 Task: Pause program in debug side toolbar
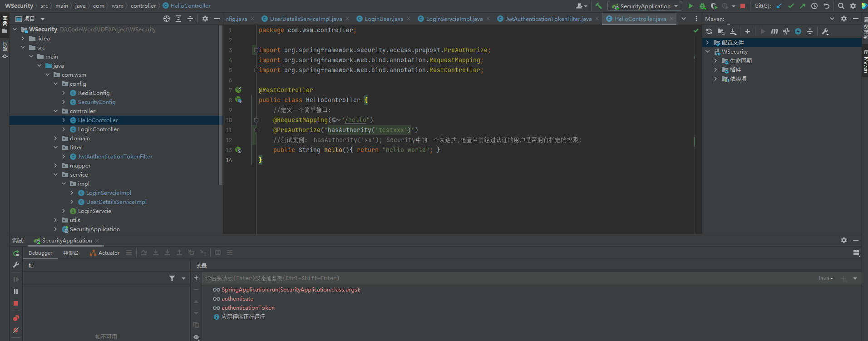coord(16,291)
